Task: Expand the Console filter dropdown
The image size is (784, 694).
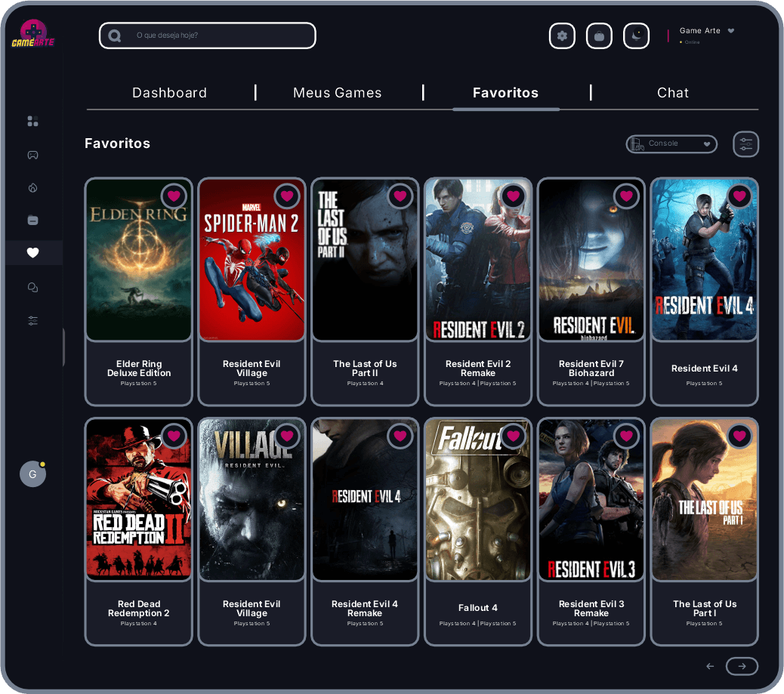Action: tap(671, 143)
